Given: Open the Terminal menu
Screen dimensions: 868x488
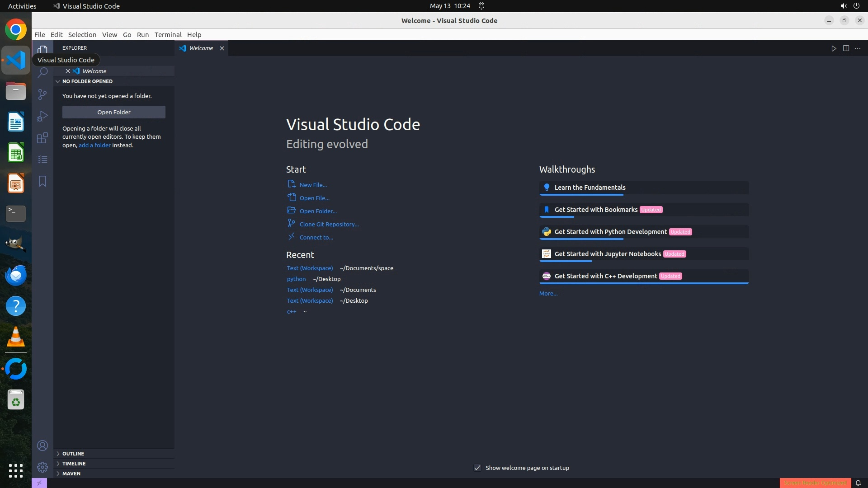Looking at the screenshot, I should tap(168, 35).
